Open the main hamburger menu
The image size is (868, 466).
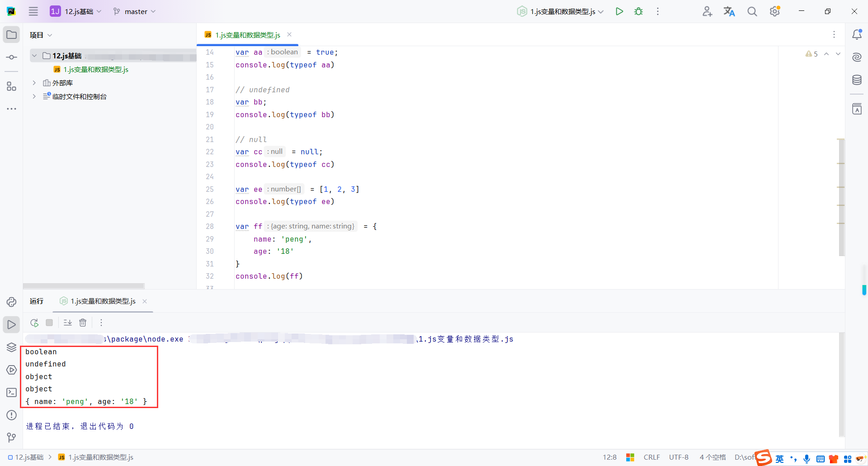33,11
